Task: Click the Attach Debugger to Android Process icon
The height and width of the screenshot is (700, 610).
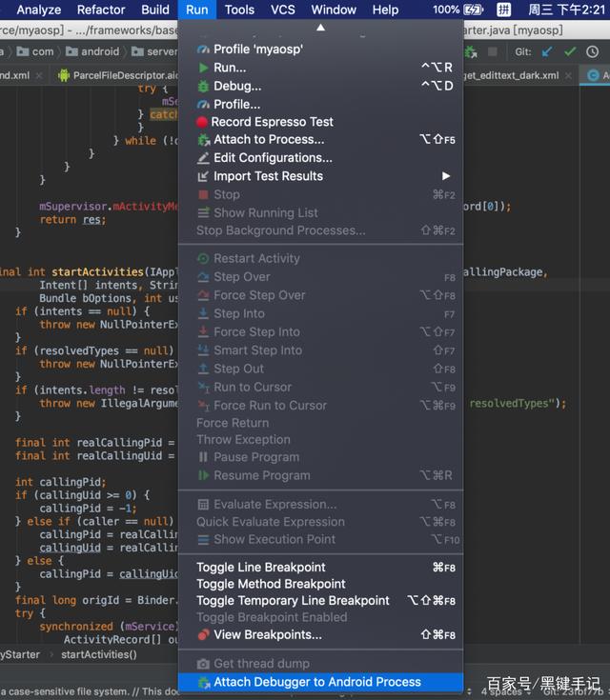Action: pyautogui.click(x=204, y=683)
